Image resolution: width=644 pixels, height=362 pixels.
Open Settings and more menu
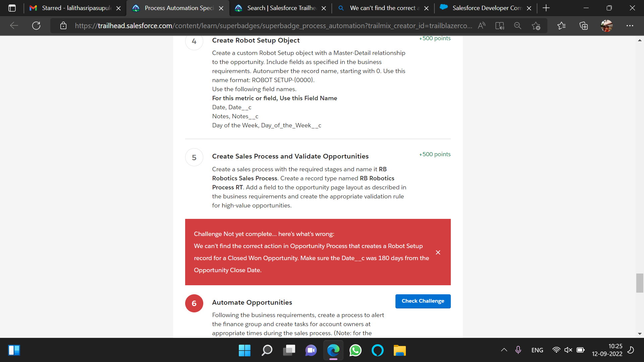[x=630, y=25]
